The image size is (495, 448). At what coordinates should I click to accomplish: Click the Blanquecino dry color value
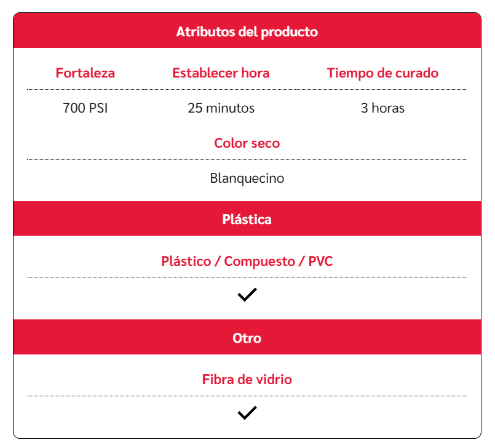[x=247, y=178]
